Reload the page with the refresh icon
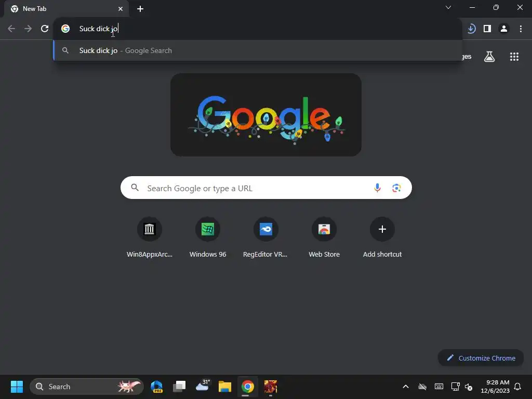Viewport: 532px width, 399px height. [x=45, y=29]
